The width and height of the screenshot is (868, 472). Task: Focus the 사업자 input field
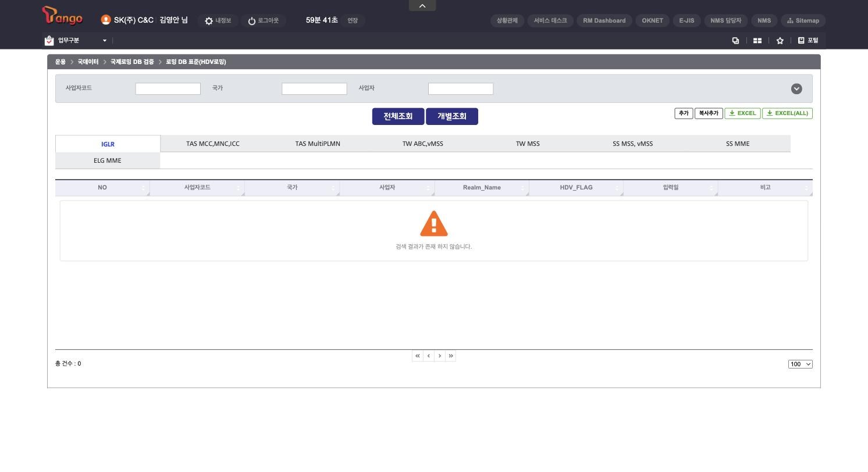pyautogui.click(x=461, y=88)
